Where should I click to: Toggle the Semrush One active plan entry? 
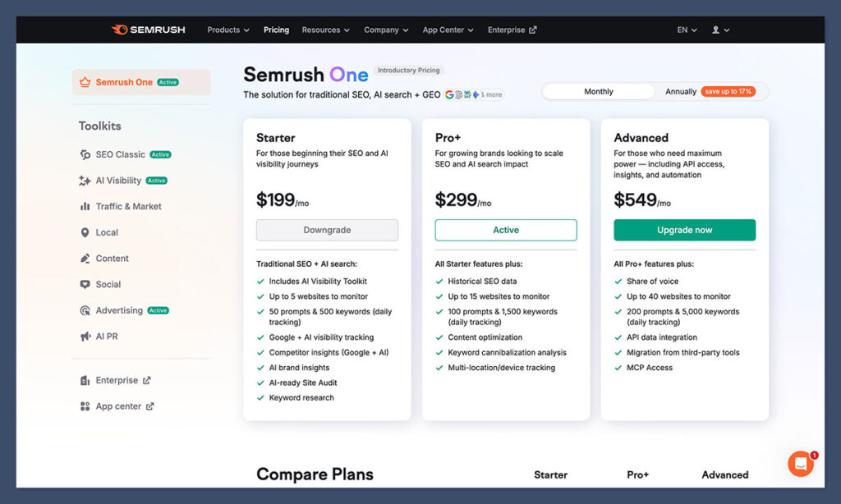(140, 83)
